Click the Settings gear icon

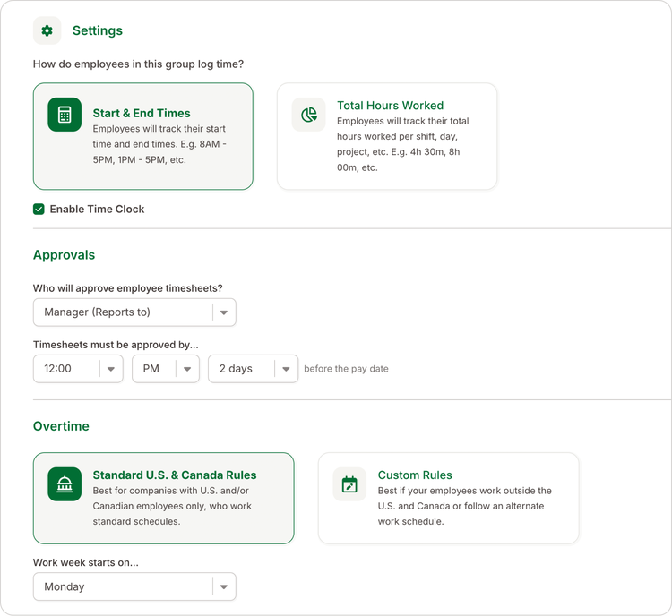47,30
